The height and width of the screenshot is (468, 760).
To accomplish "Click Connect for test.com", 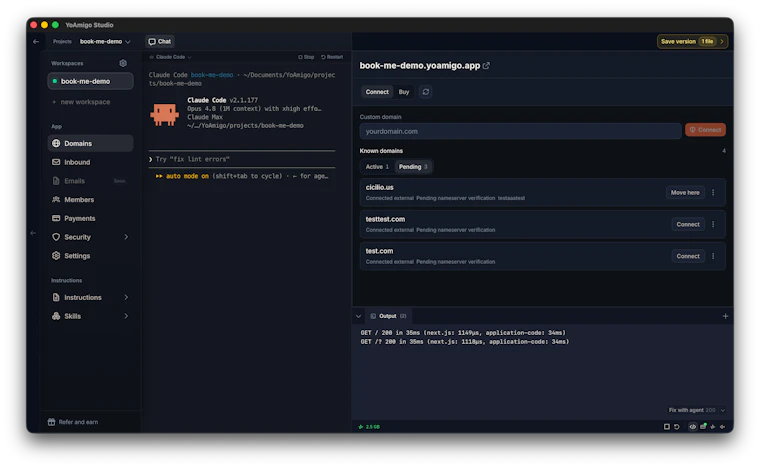I will pyautogui.click(x=688, y=256).
